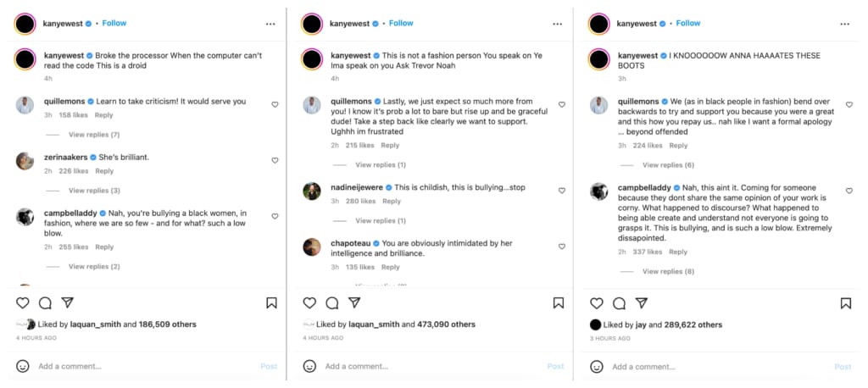This screenshot has height=388, width=868.
Task: Open emoji picker in left comment box
Action: pyautogui.click(x=23, y=366)
